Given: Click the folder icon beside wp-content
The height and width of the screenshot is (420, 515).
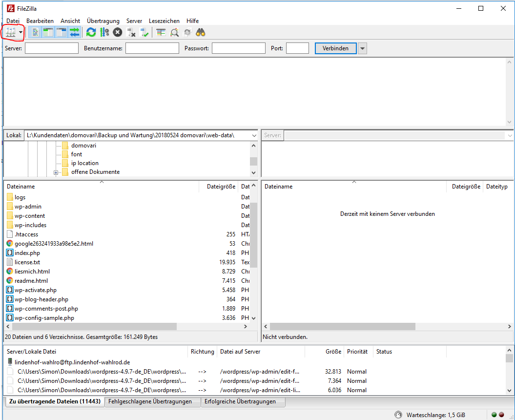Looking at the screenshot, I should pos(10,215).
